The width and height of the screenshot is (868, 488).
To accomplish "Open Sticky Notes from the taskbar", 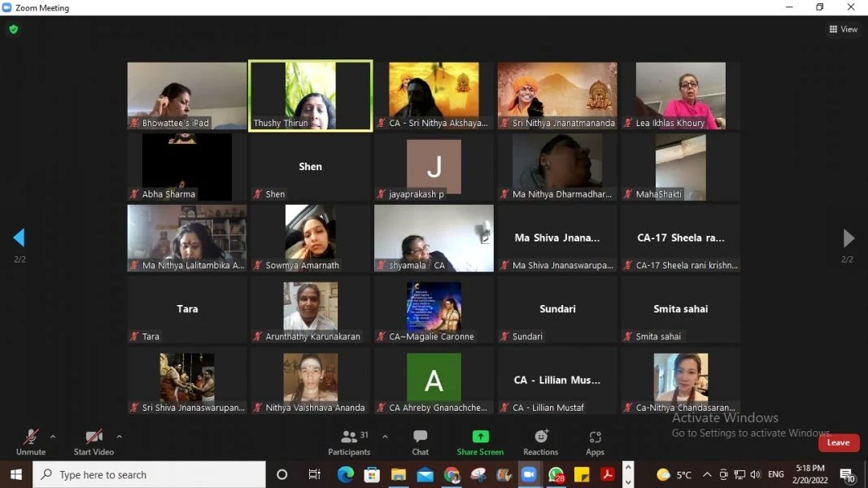I will coord(582,475).
